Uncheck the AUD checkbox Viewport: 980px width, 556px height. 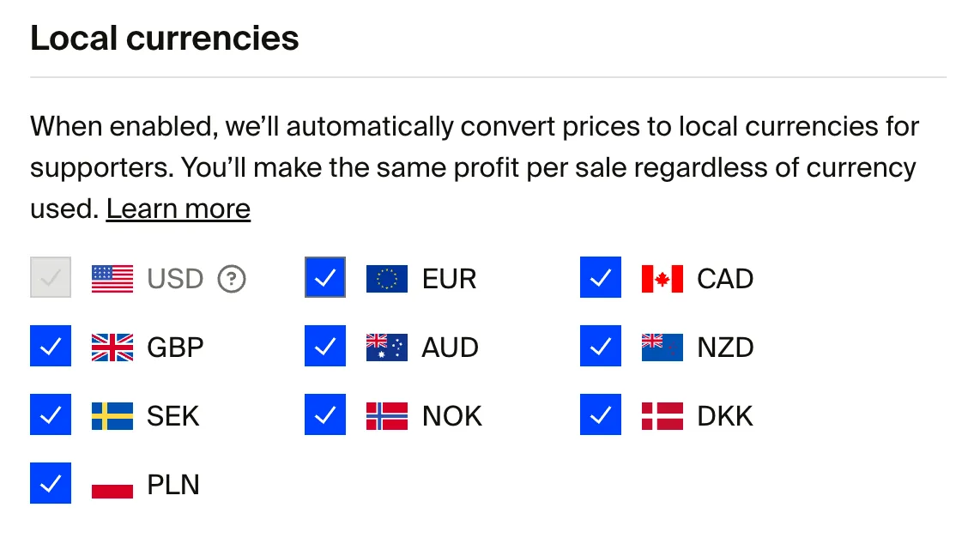pyautogui.click(x=325, y=346)
